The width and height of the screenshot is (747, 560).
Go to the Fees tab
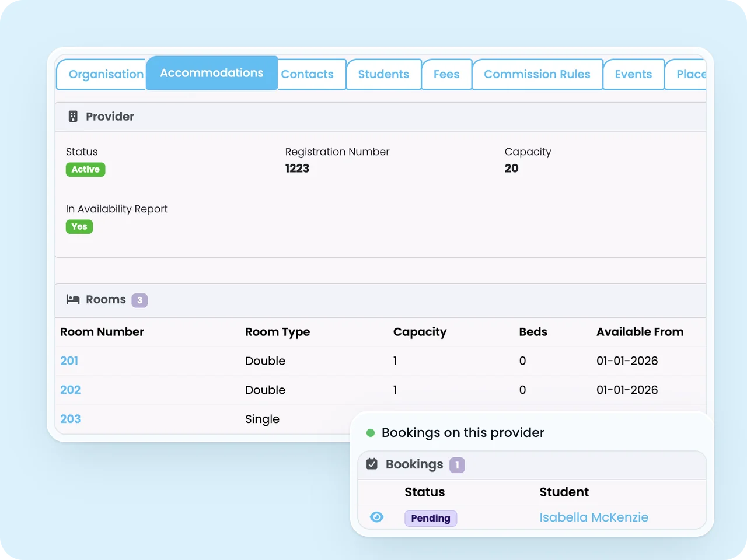pos(446,75)
